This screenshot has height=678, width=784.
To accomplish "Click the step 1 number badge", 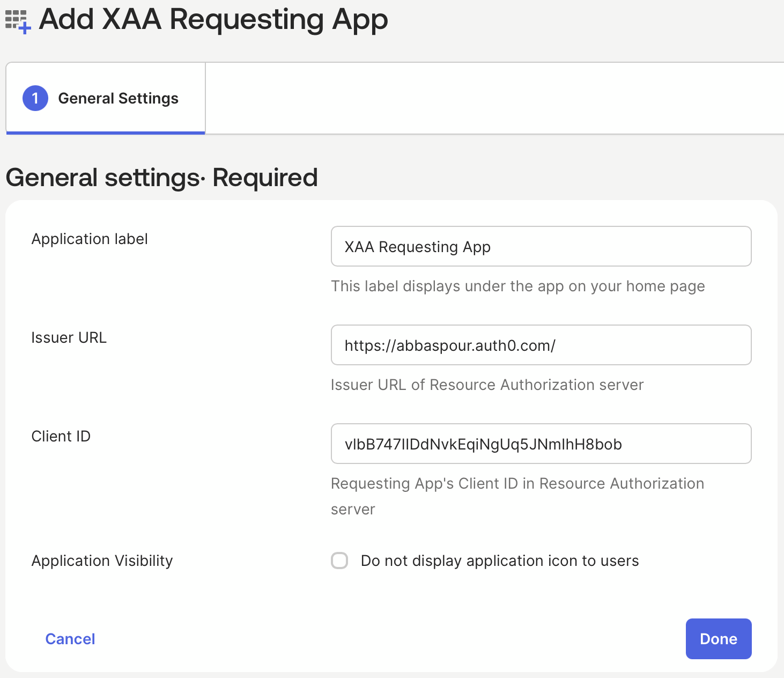I will click(35, 98).
